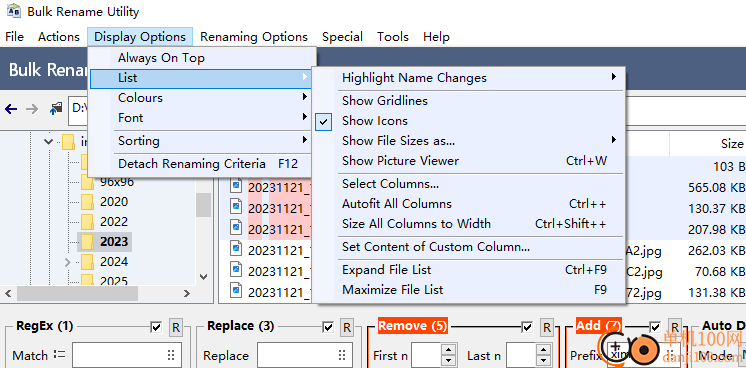This screenshot has width=746, height=368.
Task: Click the go-up-folder icon
Action: point(56,109)
